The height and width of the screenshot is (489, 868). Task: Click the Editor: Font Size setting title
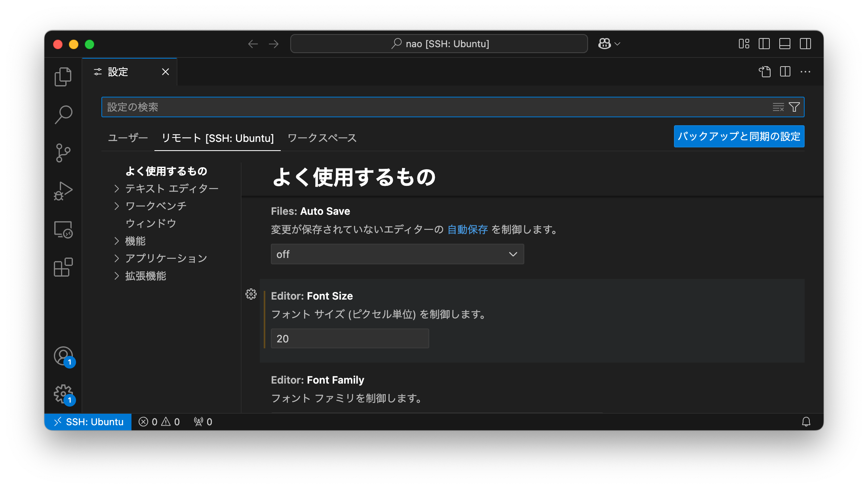coord(312,296)
